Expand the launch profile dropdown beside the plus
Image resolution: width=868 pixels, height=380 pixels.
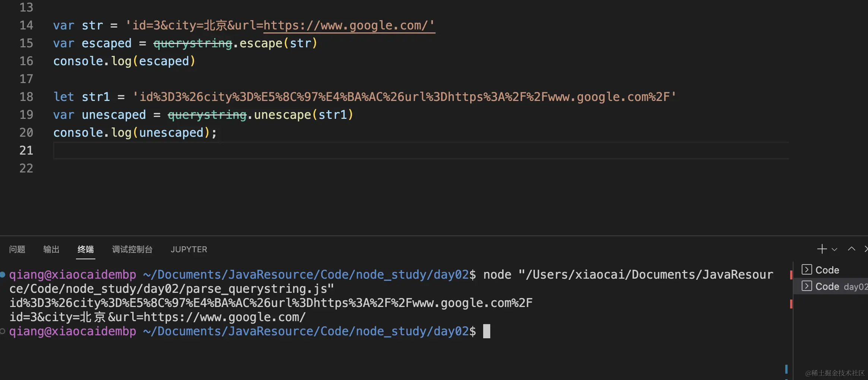(834, 250)
